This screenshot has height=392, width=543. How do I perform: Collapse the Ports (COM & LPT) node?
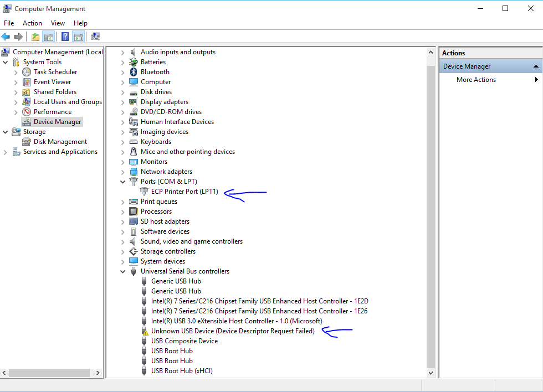(122, 182)
